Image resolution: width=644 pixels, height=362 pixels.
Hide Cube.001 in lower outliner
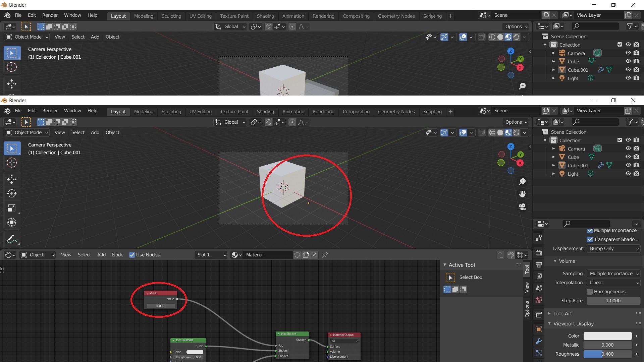point(628,165)
